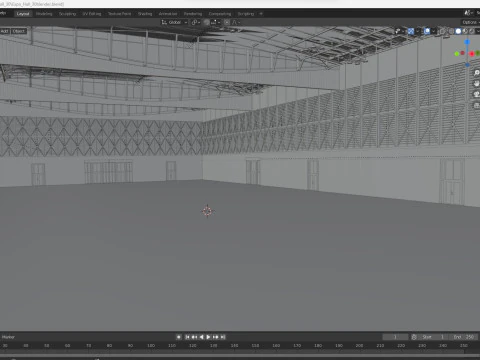This screenshot has height=360, width=480.
Task: Open the Global transform orientation dropdown
Action: coord(175,22)
